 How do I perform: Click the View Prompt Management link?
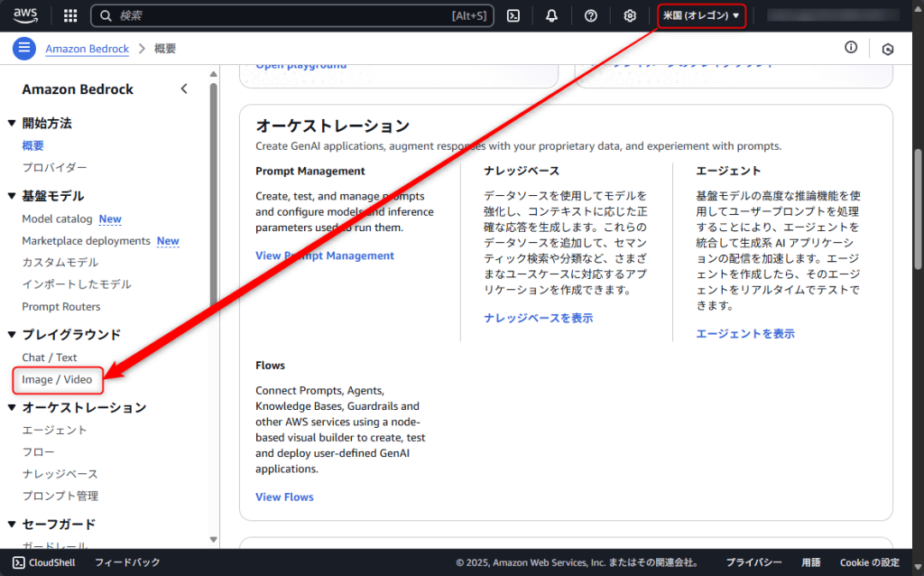click(x=325, y=255)
